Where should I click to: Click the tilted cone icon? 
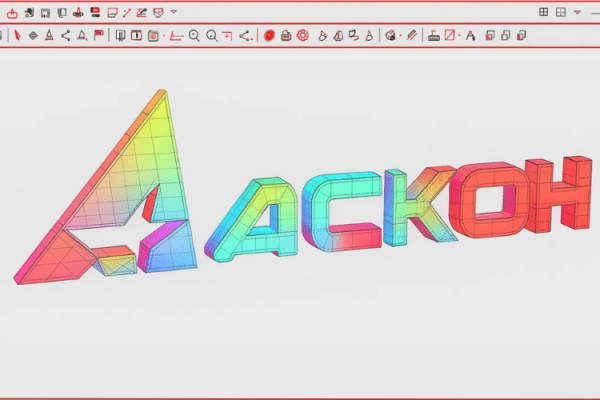[x=322, y=36]
